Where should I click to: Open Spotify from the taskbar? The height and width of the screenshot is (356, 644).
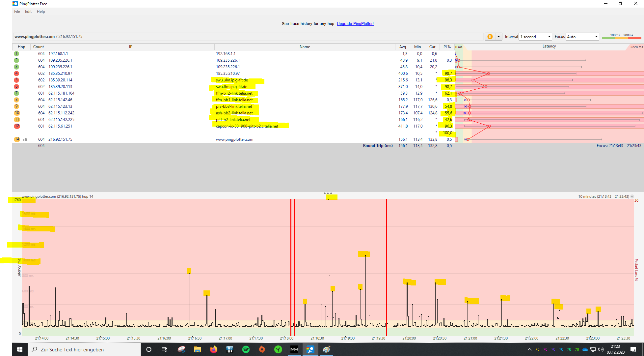(246, 349)
